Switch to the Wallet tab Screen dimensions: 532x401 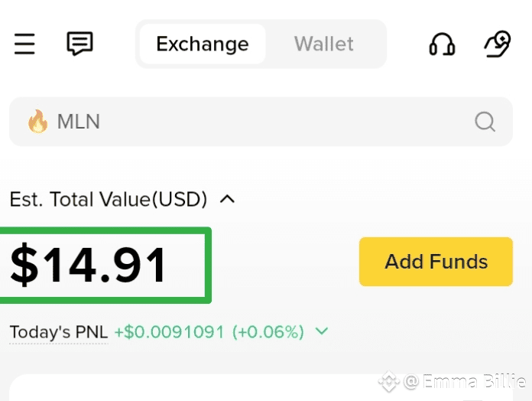click(x=324, y=44)
